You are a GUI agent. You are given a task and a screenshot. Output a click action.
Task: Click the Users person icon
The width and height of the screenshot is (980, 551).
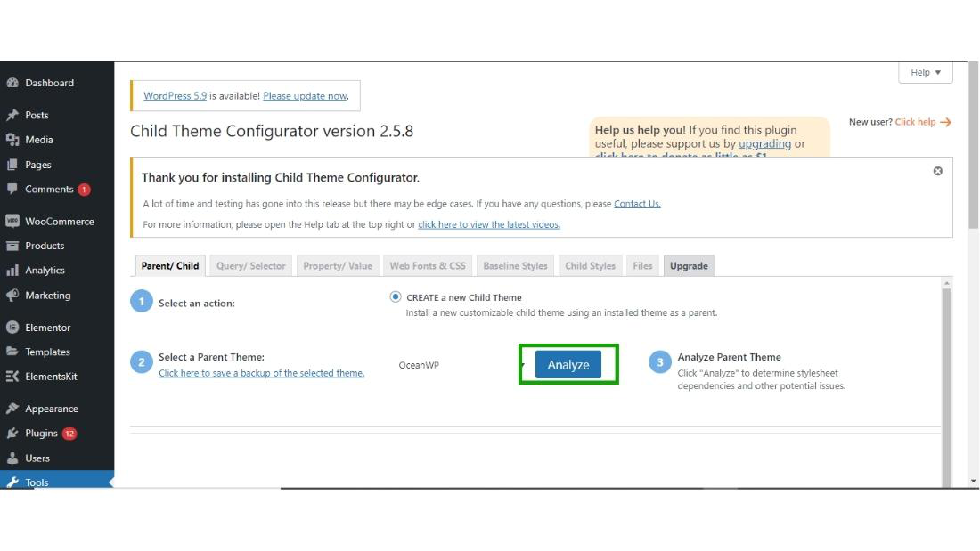[12, 458]
